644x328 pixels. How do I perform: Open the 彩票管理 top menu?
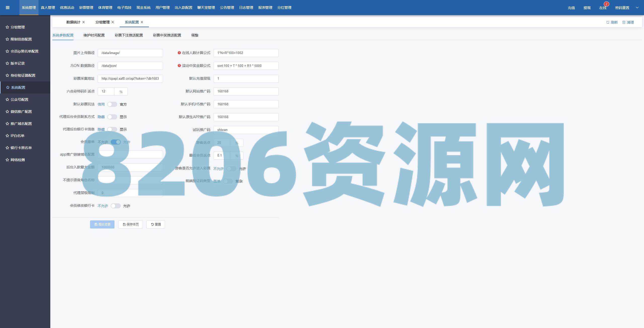86,8
